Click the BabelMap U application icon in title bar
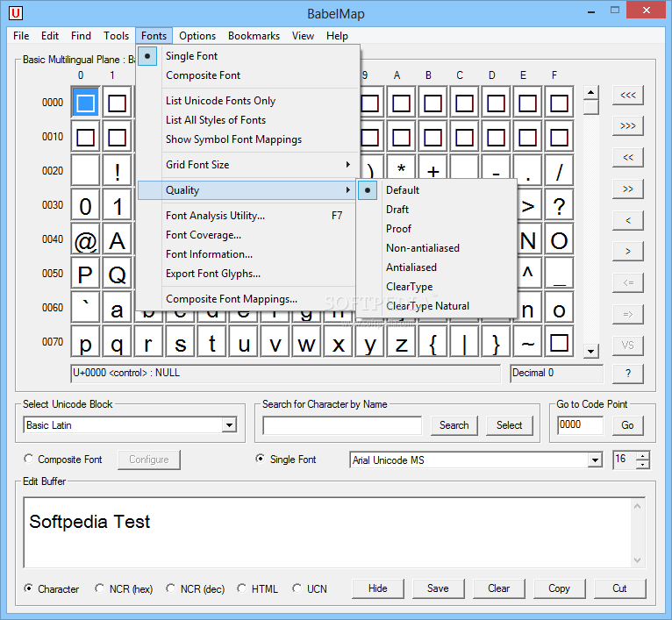 [16, 13]
